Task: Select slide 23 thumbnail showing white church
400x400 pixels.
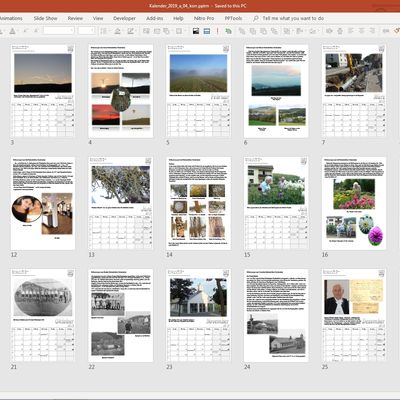Action: tap(198, 315)
